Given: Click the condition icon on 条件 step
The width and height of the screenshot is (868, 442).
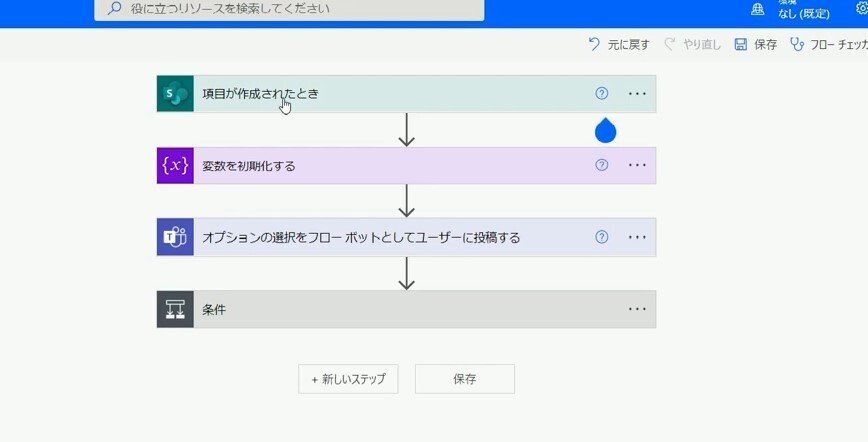Looking at the screenshot, I should 175,309.
